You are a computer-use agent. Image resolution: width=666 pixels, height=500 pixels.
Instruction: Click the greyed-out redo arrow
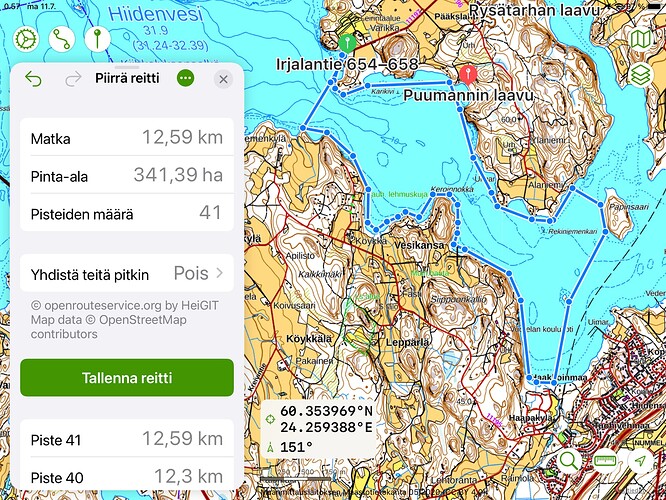tap(73, 79)
